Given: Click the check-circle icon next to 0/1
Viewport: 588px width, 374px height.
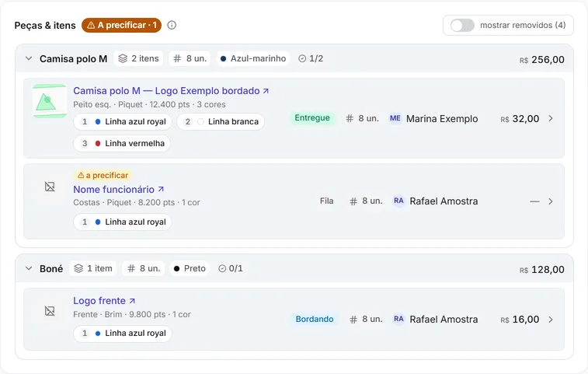Looking at the screenshot, I should [222, 268].
